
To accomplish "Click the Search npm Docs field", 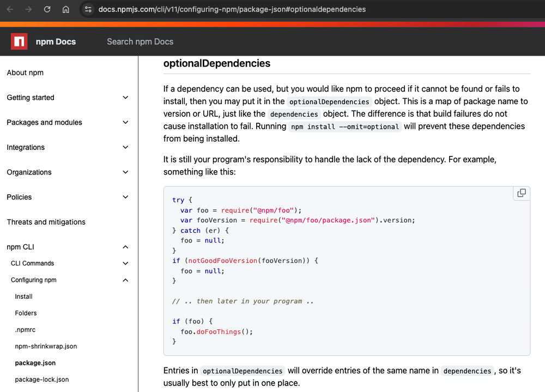I will coord(140,41).
